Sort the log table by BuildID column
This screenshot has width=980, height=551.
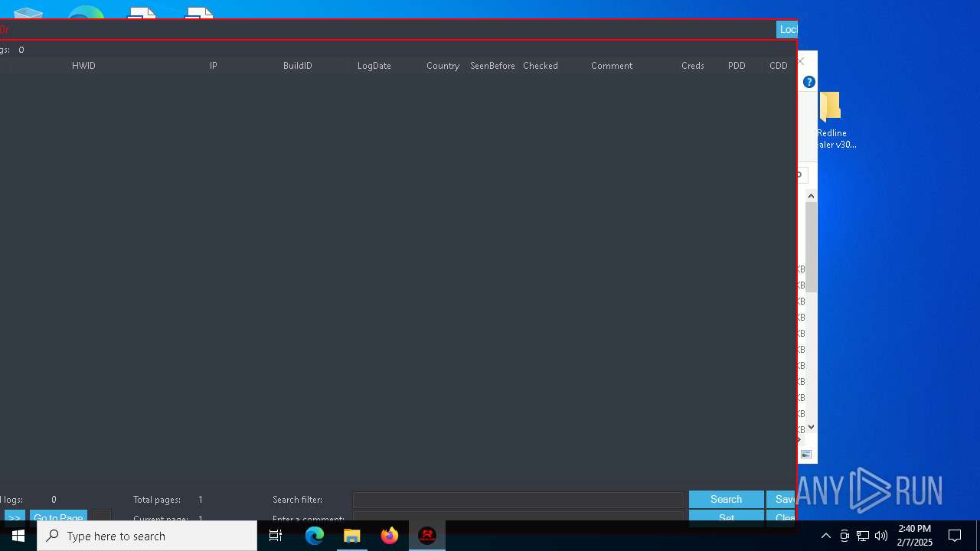tap(298, 66)
